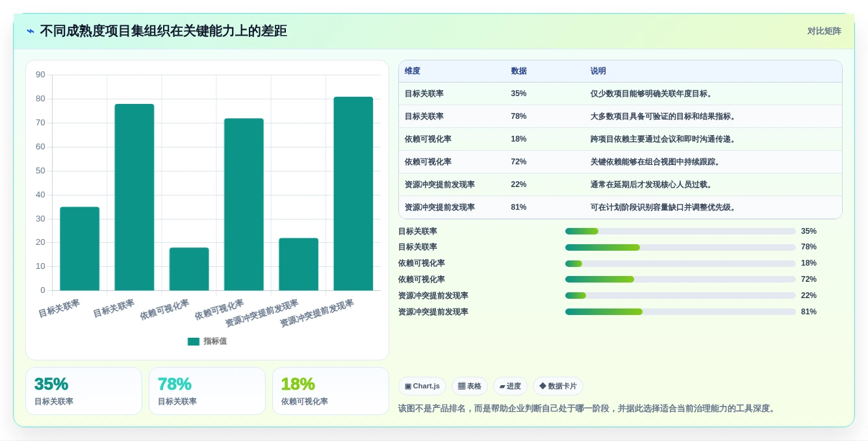Viewport: 868px width, 441px height.
Task: Click the 72% value in the table
Action: [518, 162]
